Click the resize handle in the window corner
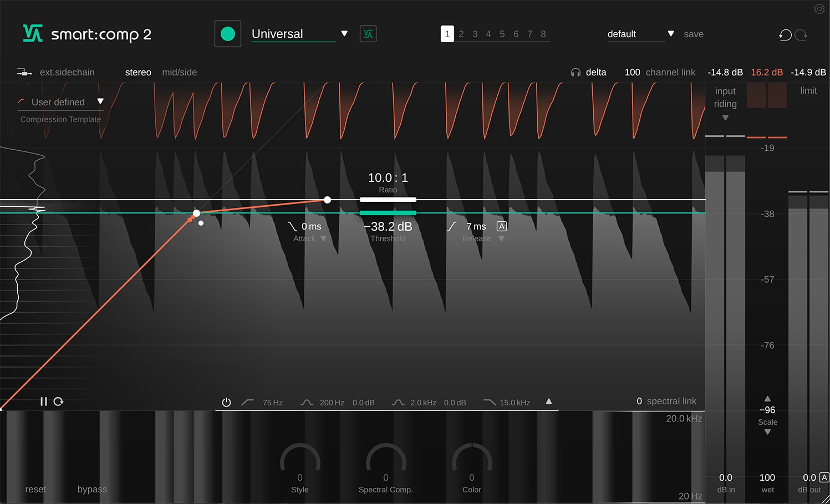Viewport: 830px width, 504px height. pyautogui.click(x=825, y=499)
